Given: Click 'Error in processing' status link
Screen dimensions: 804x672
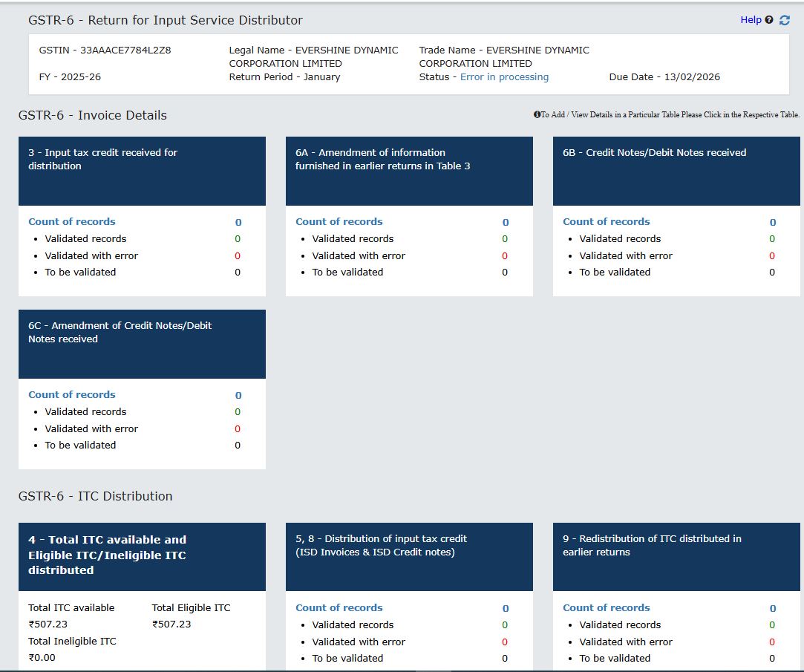Looking at the screenshot, I should point(504,77).
